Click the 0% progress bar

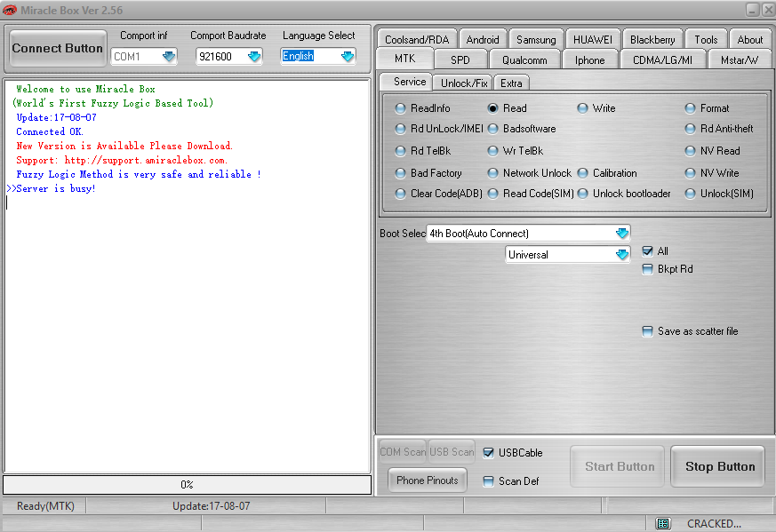187,485
